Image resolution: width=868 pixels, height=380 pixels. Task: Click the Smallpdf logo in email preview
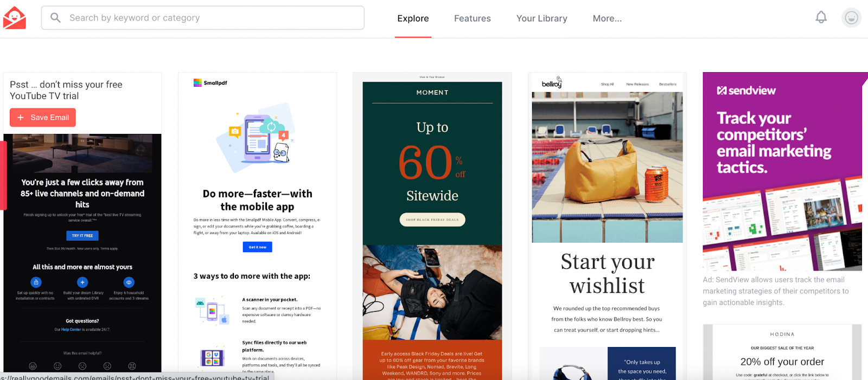pyautogui.click(x=210, y=83)
